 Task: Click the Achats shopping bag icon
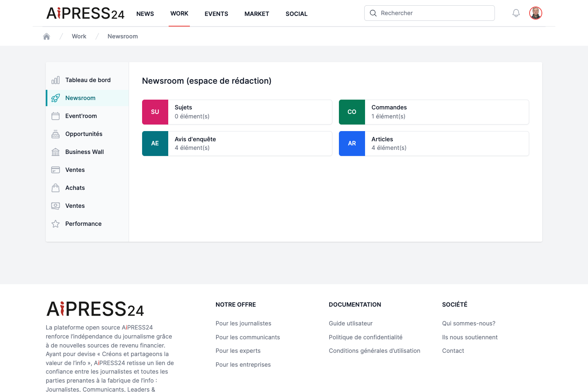(56, 188)
